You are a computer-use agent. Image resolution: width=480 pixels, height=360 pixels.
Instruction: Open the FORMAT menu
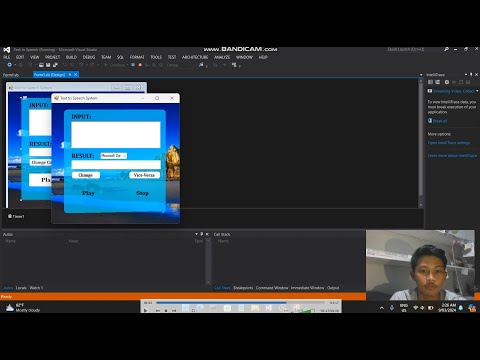pyautogui.click(x=137, y=57)
